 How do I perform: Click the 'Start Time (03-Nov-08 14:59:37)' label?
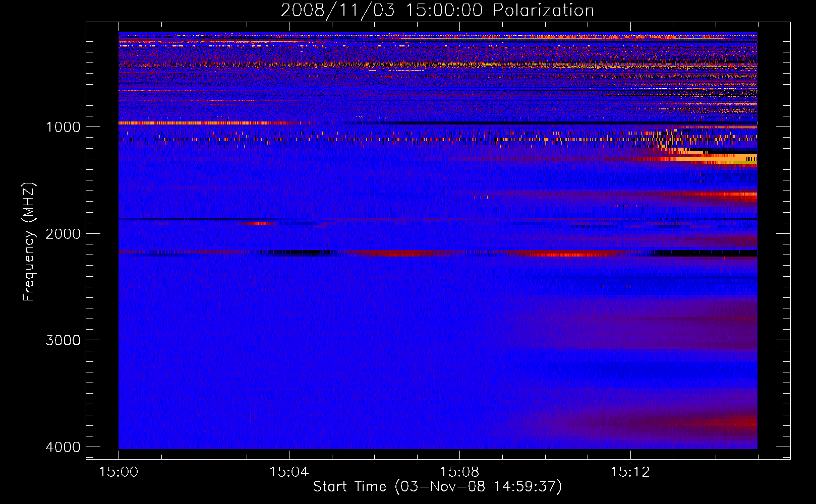click(x=437, y=487)
